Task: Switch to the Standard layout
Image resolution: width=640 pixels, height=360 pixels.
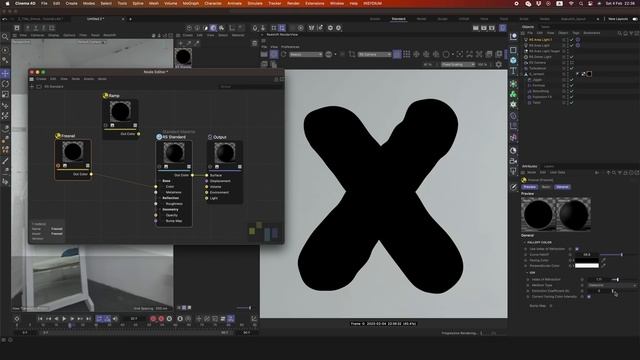Action: click(398, 19)
